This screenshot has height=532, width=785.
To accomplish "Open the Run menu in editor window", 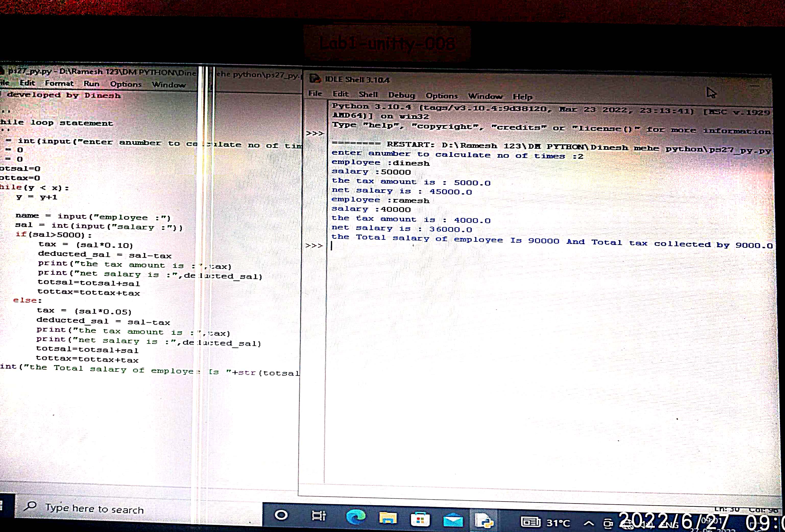I will pyautogui.click(x=91, y=84).
